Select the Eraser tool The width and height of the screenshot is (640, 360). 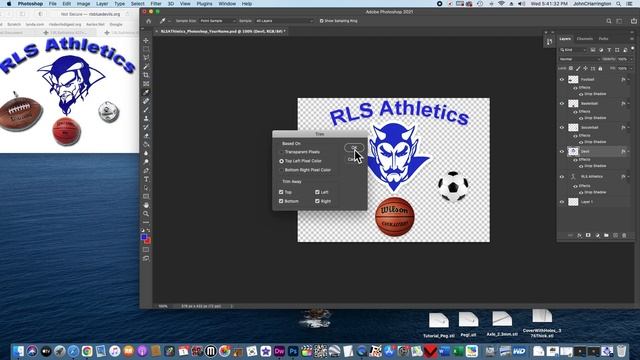146,136
